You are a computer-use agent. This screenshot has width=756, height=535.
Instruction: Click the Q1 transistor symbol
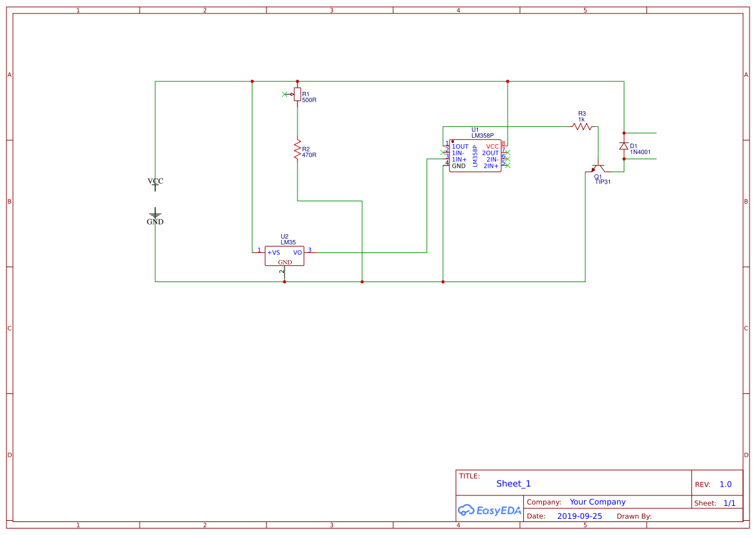click(x=598, y=168)
